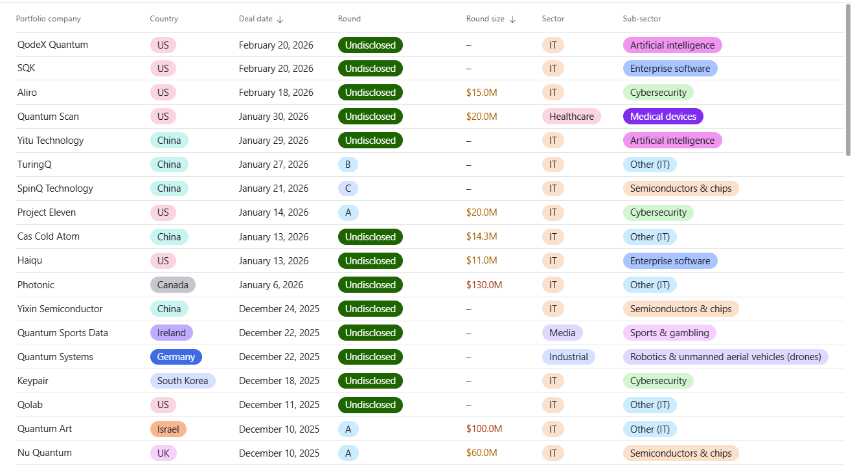Select the Sports & gambling tag
The image size is (868, 467).
tap(669, 333)
